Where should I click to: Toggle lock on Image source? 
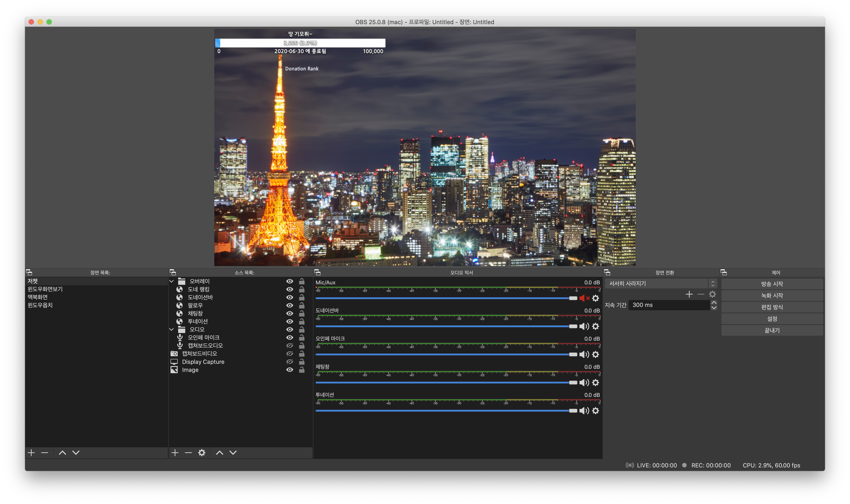[302, 370]
